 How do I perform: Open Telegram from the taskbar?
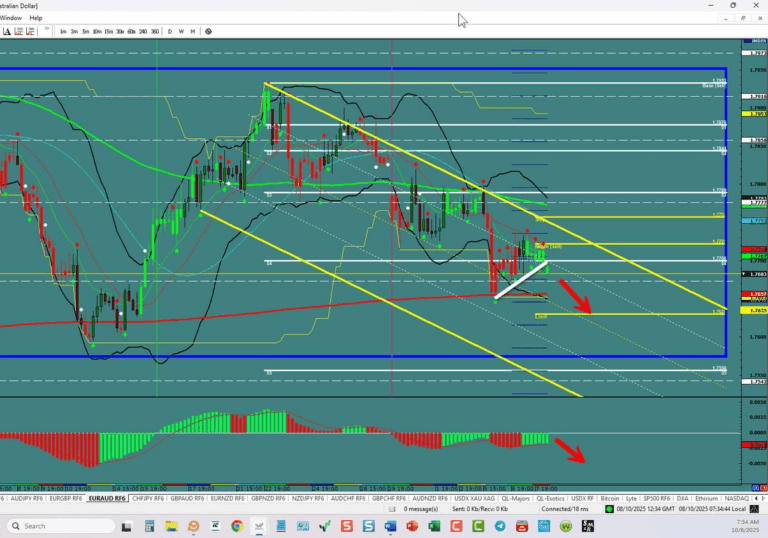tap(500, 526)
